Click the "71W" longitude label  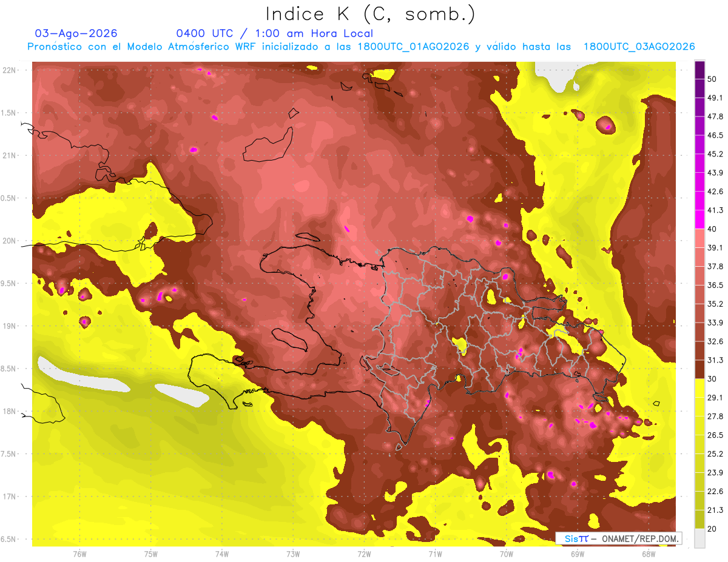coord(435,554)
